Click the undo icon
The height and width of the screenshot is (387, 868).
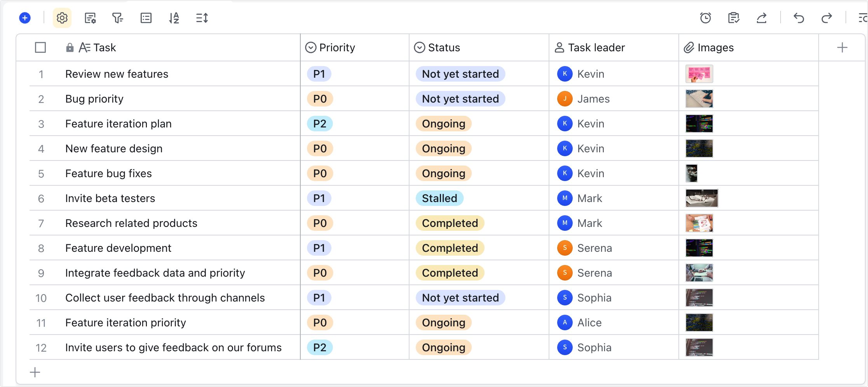[799, 18]
